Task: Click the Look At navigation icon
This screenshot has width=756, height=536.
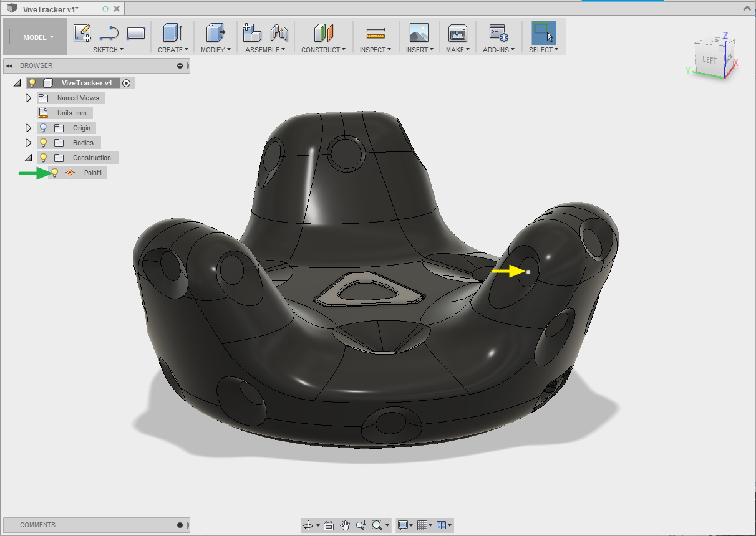Action: 329,525
